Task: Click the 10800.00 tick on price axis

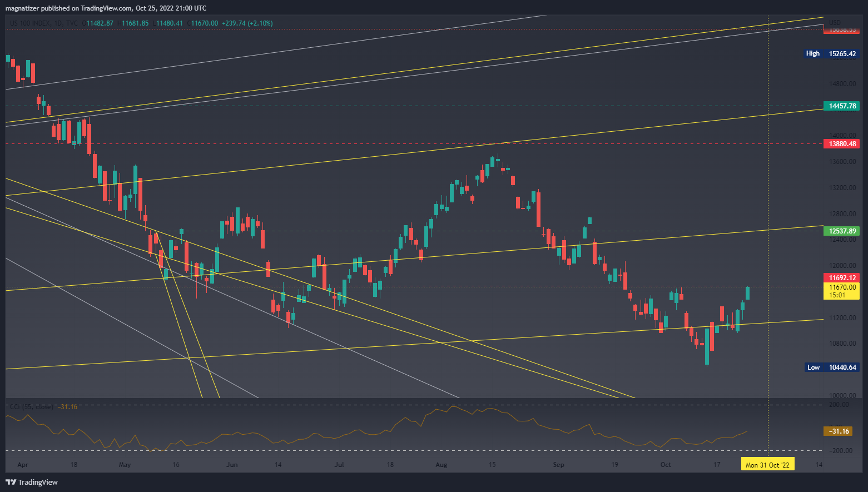Action: tap(842, 344)
